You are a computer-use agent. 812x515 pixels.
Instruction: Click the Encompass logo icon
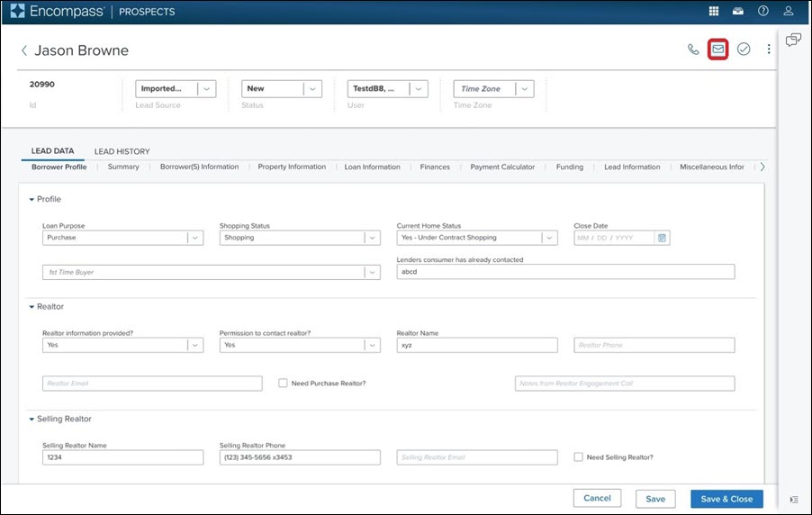pyautogui.click(x=17, y=11)
